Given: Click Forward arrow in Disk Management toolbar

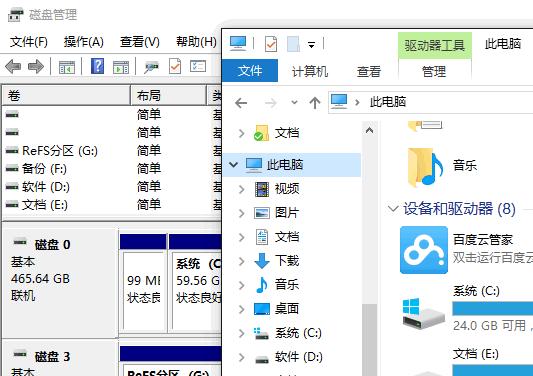Looking at the screenshot, I should [x=36, y=66].
